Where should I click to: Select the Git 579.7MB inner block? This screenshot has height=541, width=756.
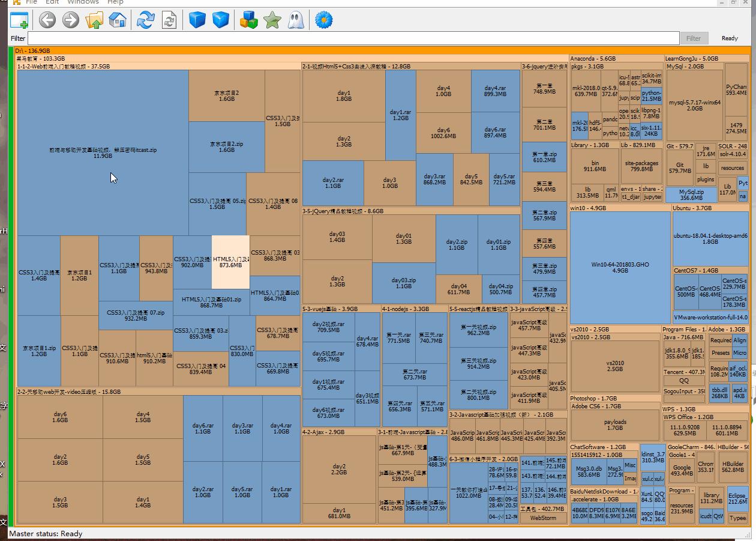pos(680,168)
